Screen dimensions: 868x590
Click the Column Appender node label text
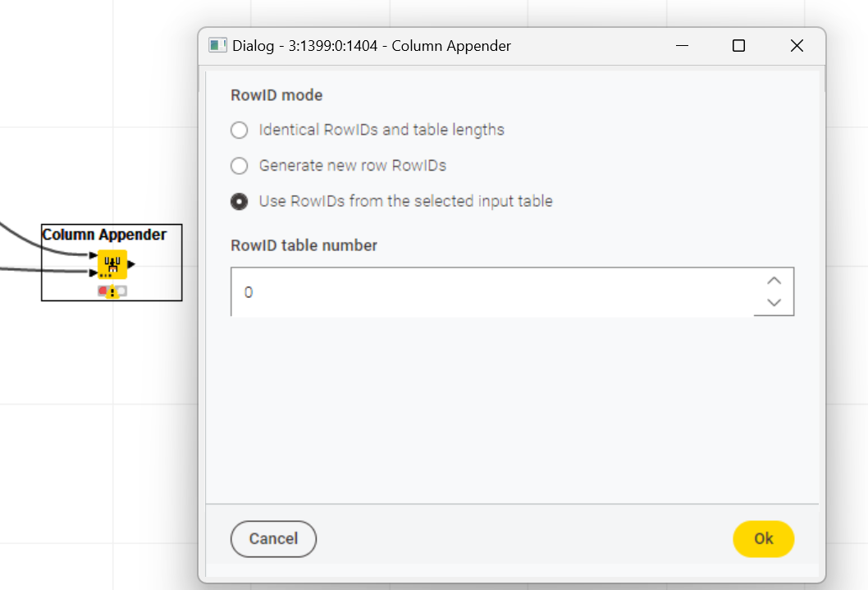[104, 235]
